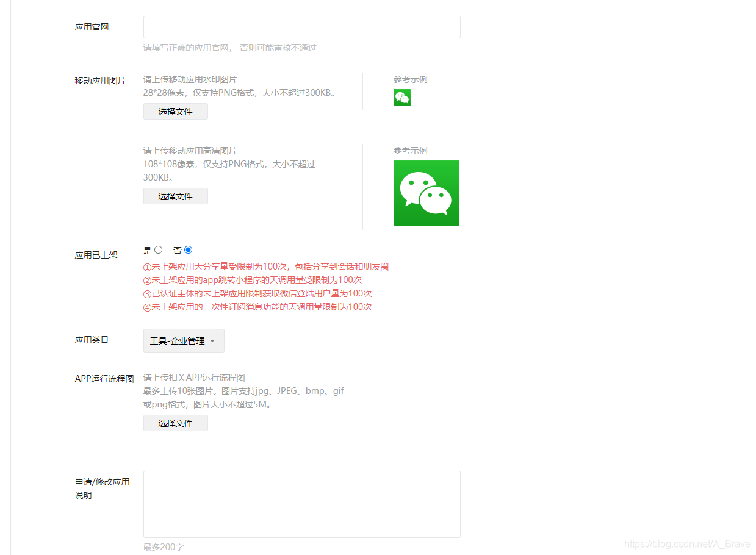Click the caret arrow beside 工具-企业管理
The width and height of the screenshot is (756, 555).
click(x=212, y=341)
